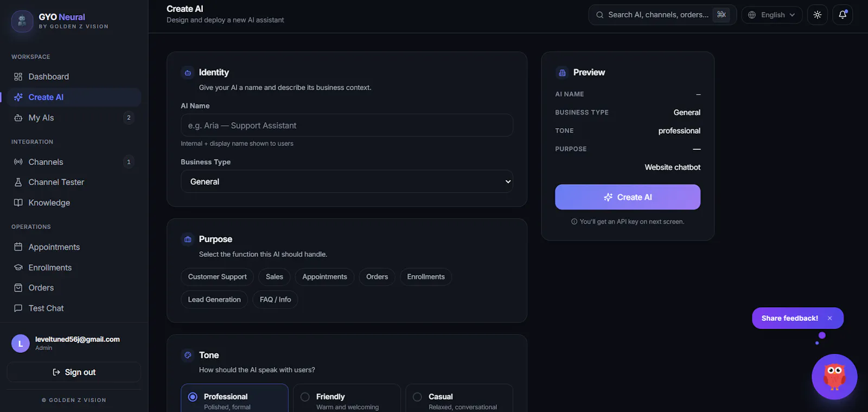Click Share feedback! button
The image size is (868, 412).
pyautogui.click(x=789, y=318)
